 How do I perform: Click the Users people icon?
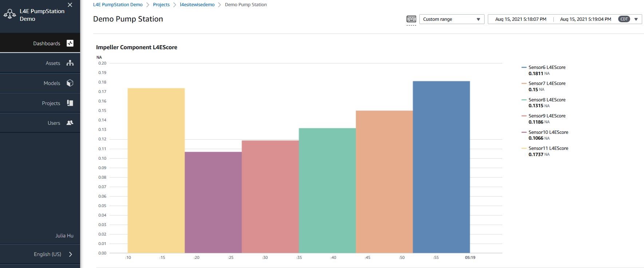(70, 123)
